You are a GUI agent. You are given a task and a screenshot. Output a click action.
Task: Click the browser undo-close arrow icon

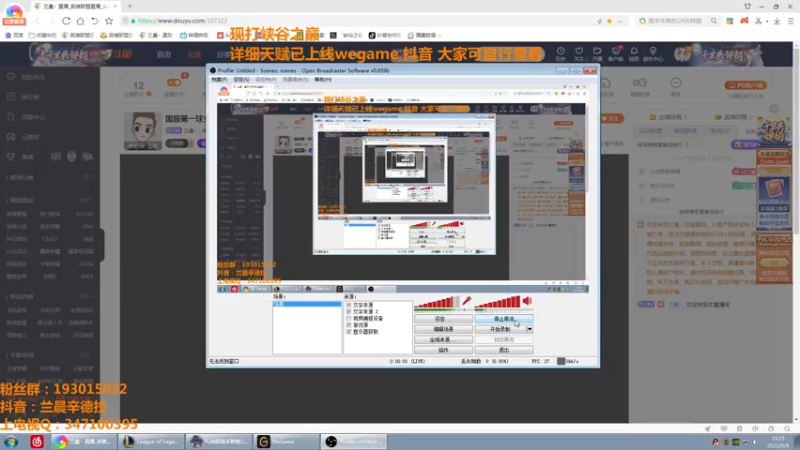[94, 21]
